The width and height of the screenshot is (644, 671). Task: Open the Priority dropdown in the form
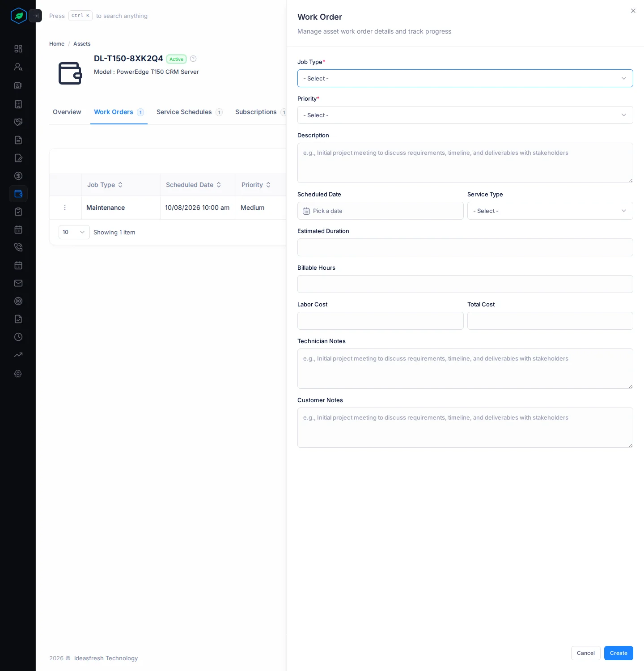click(x=465, y=115)
